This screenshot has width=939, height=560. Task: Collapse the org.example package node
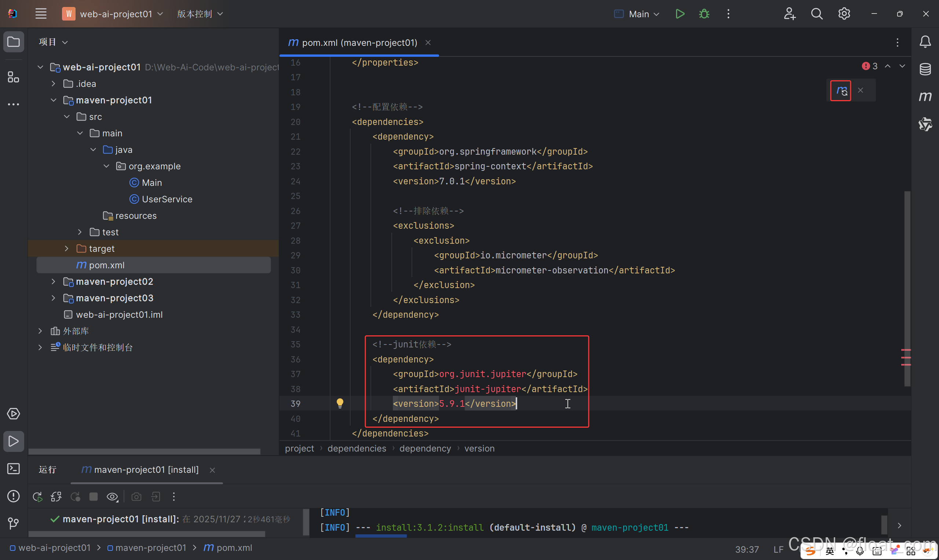(x=106, y=166)
